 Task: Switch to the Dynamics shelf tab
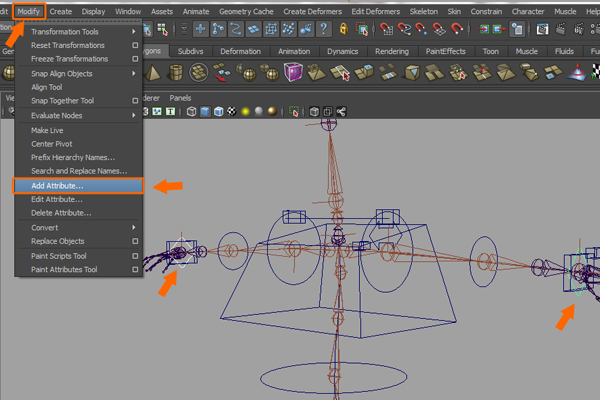pos(342,51)
